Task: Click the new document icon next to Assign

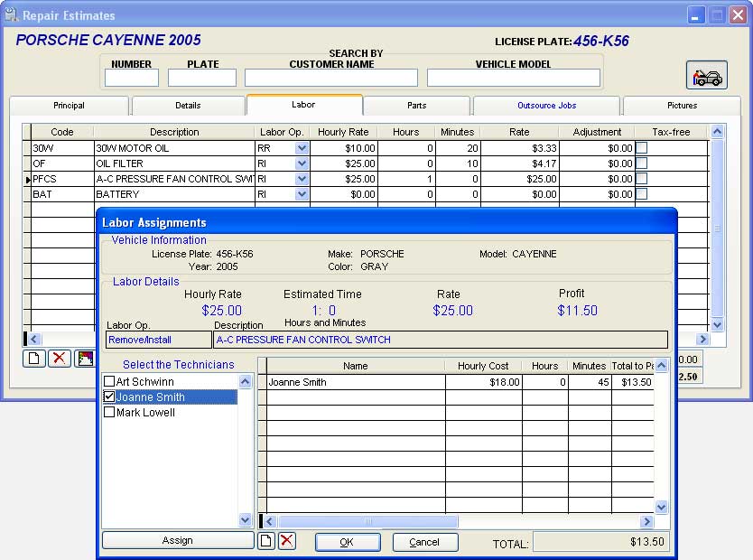Action: click(x=266, y=541)
